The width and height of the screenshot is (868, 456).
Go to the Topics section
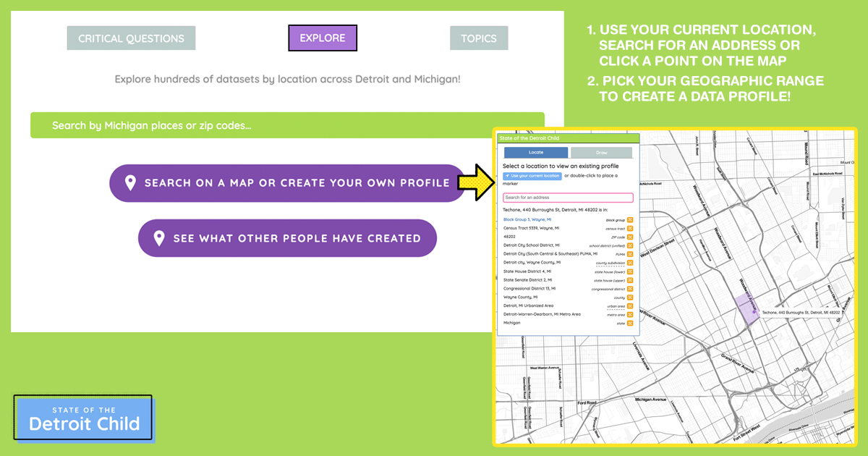pos(478,38)
